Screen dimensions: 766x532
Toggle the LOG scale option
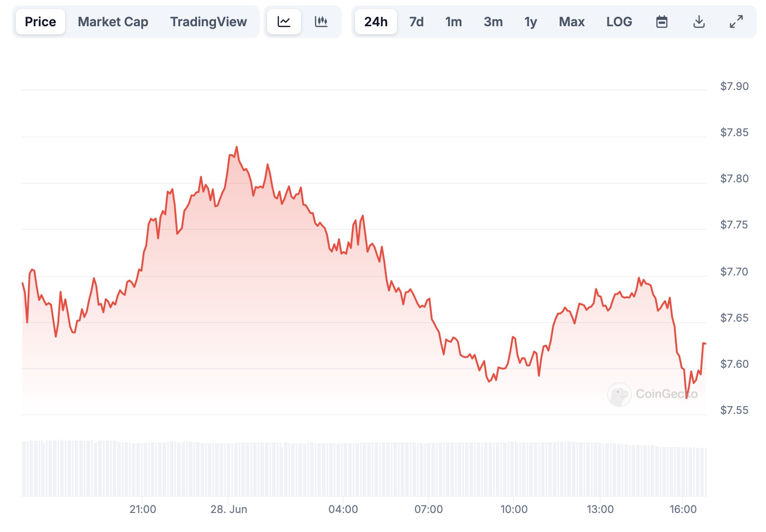(619, 22)
